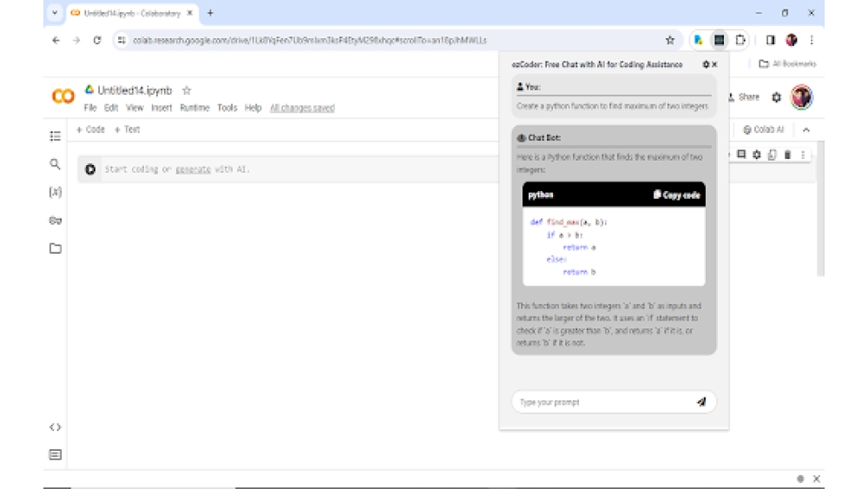Image resolution: width=868 pixels, height=489 pixels.
Task: Rename the Untitled14.ipynb title
Action: click(135, 90)
